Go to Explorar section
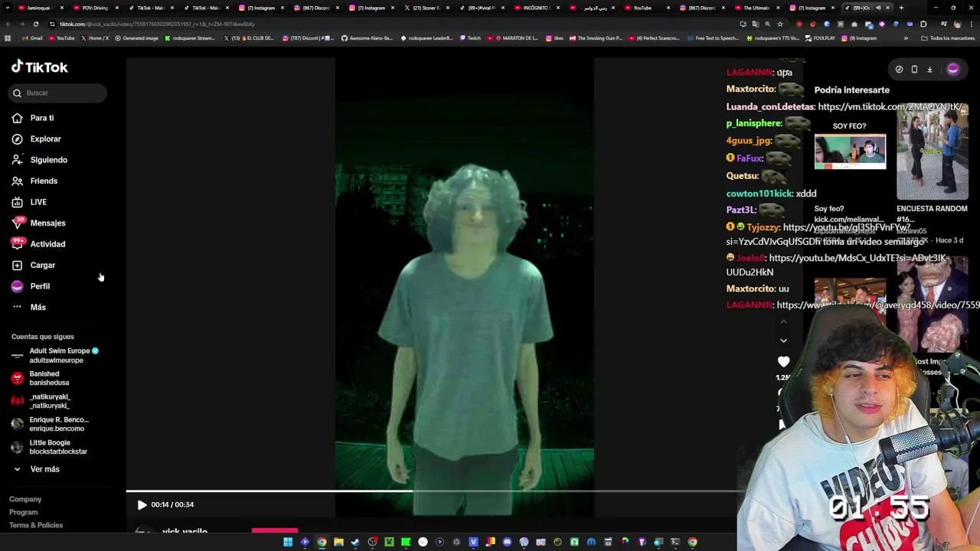980x551 pixels. (x=45, y=139)
